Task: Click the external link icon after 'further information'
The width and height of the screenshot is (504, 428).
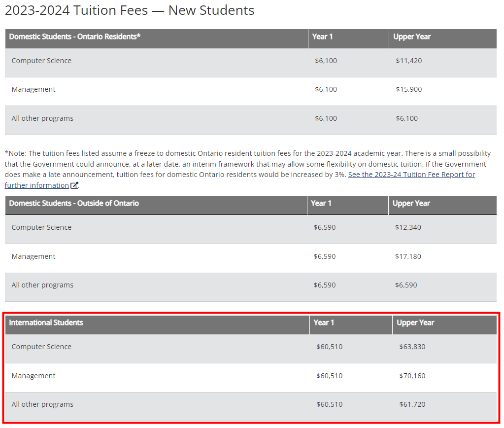Action: pyautogui.click(x=74, y=185)
